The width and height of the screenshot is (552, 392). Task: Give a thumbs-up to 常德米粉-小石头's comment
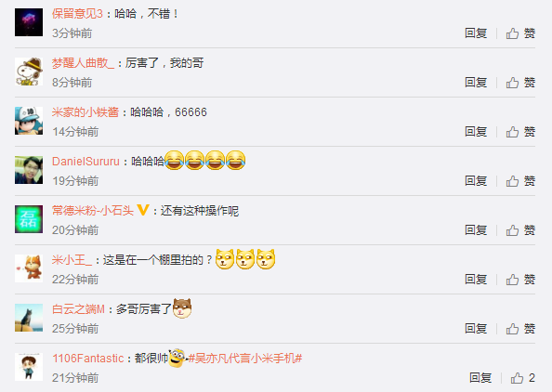point(520,230)
